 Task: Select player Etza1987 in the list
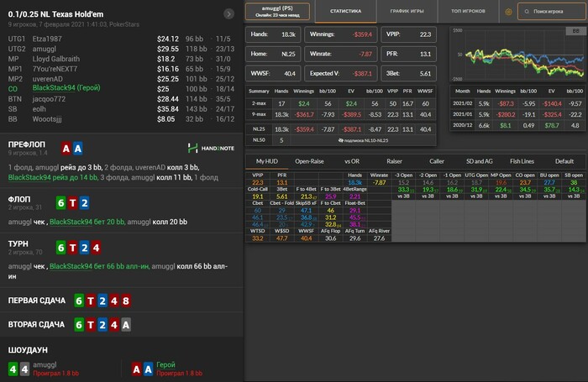pos(47,39)
